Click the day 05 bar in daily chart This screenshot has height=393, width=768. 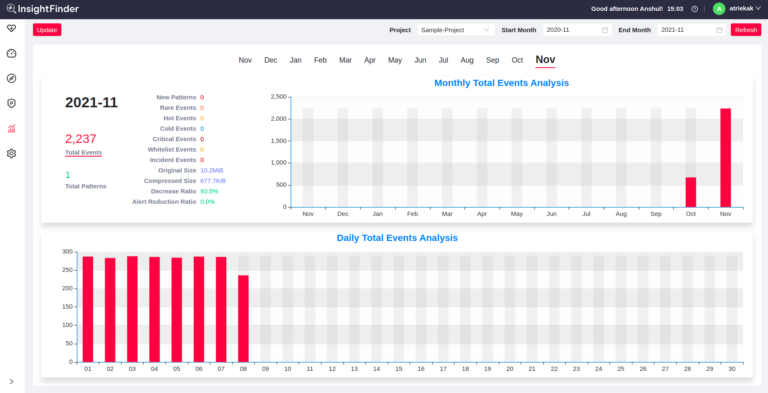tap(176, 310)
